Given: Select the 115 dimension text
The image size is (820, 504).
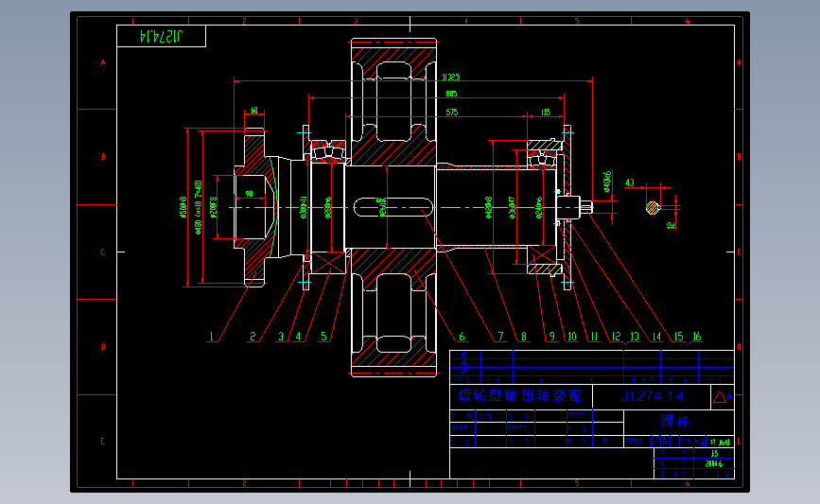Looking at the screenshot, I should (x=546, y=113).
